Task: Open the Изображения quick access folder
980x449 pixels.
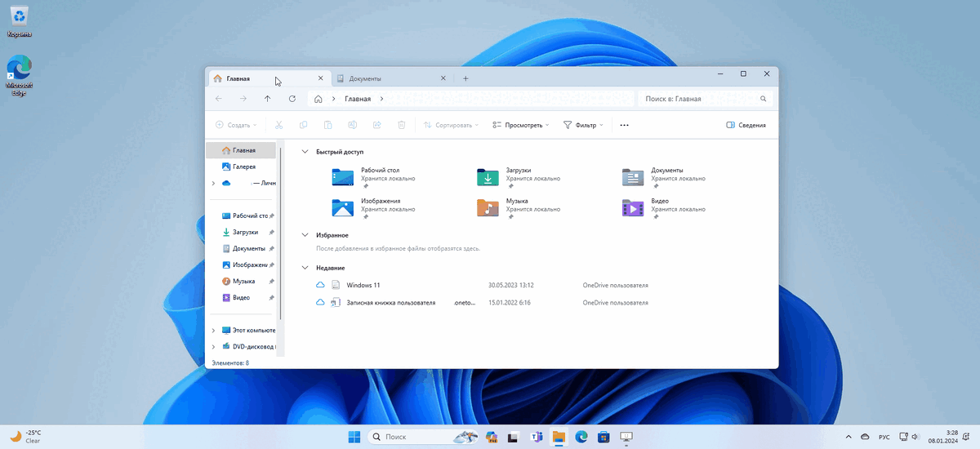Action: coord(374,209)
